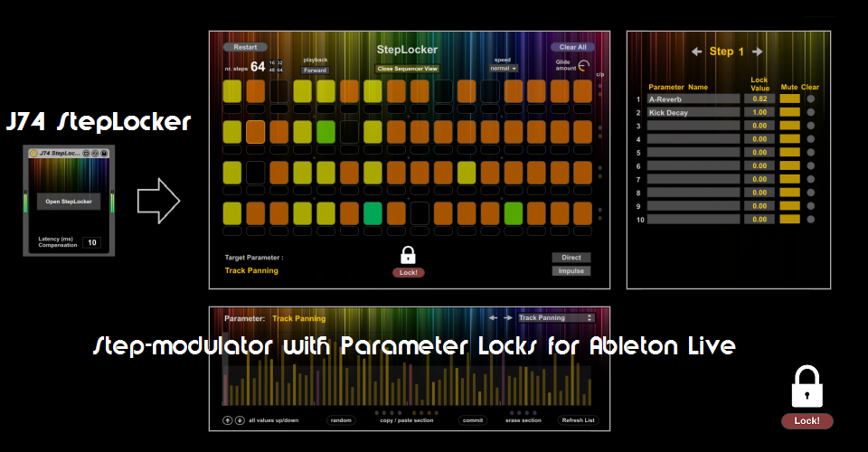
Task: Click the white padlock icon above sequencer Lock! button
Action: coord(408,255)
